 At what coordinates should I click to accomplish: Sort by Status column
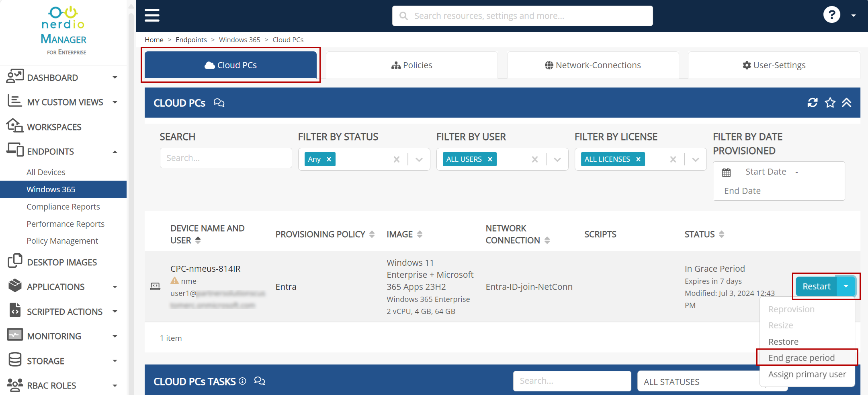[721, 234]
